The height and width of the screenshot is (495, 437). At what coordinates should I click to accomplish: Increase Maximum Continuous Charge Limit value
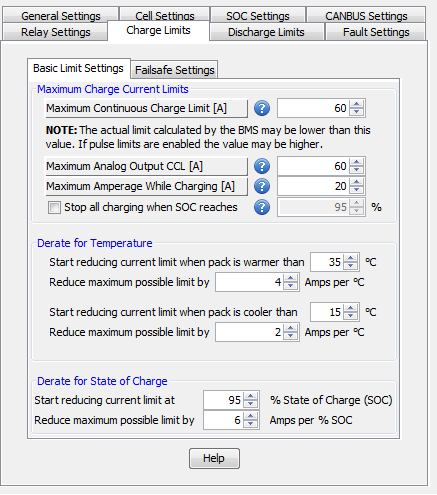click(x=357, y=104)
